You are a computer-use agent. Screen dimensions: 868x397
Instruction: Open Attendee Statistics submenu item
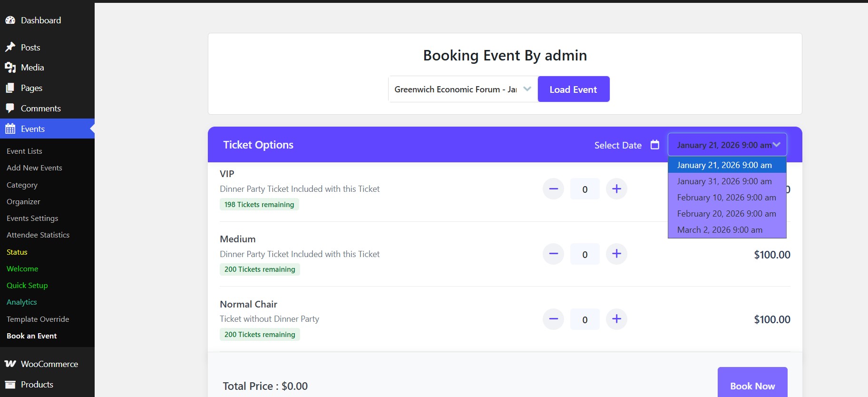pos(38,235)
